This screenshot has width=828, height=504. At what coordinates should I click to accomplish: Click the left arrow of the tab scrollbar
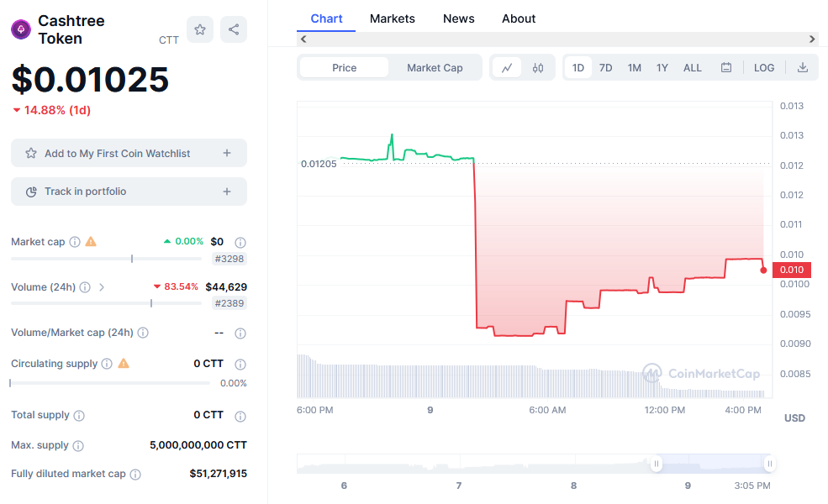[303, 39]
